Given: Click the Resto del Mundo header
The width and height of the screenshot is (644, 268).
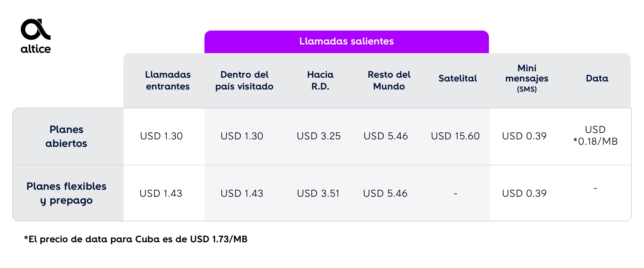Looking at the screenshot, I should (389, 80).
